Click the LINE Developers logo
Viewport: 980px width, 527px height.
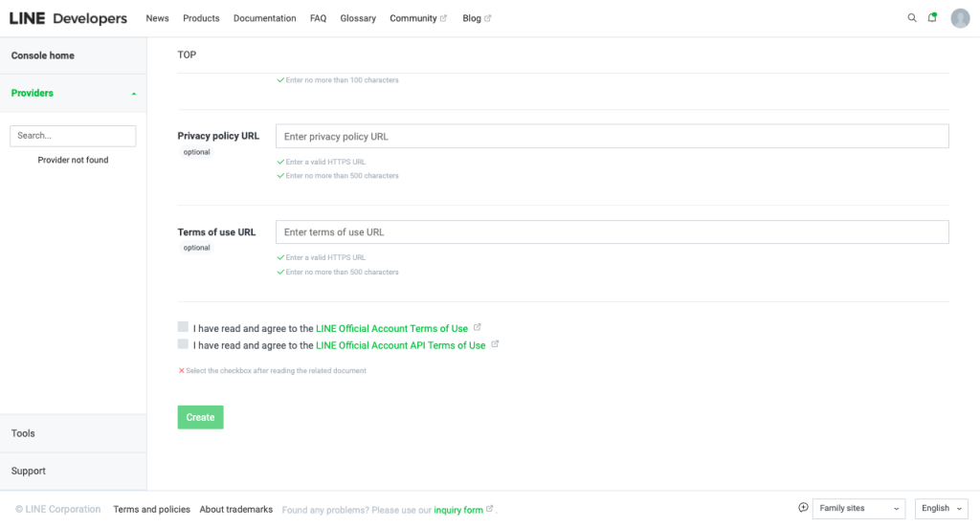coord(68,18)
